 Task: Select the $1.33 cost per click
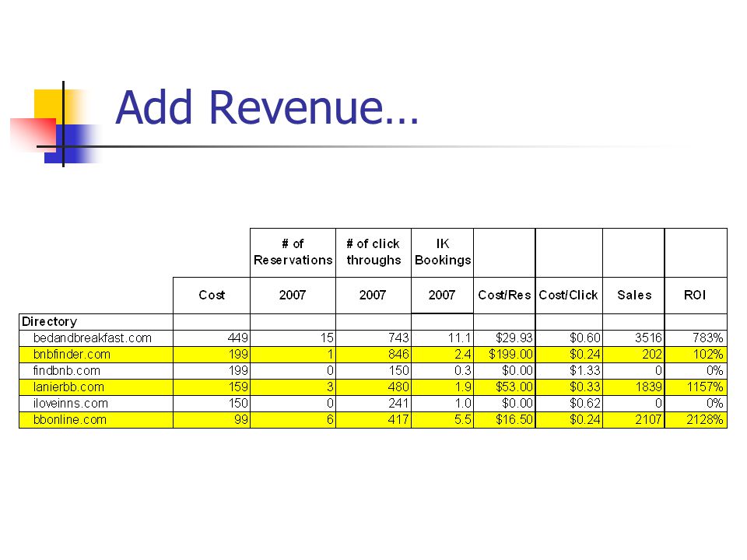tap(569, 371)
